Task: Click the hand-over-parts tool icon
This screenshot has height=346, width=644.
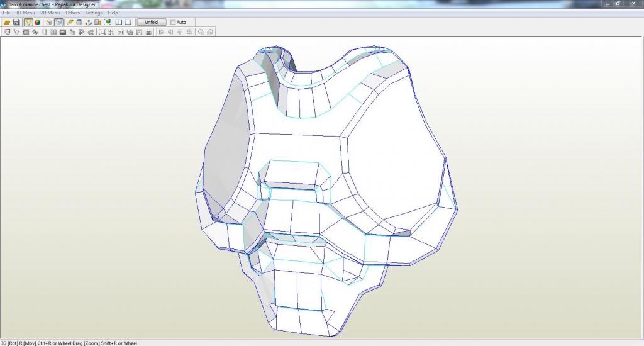Action: (x=72, y=31)
